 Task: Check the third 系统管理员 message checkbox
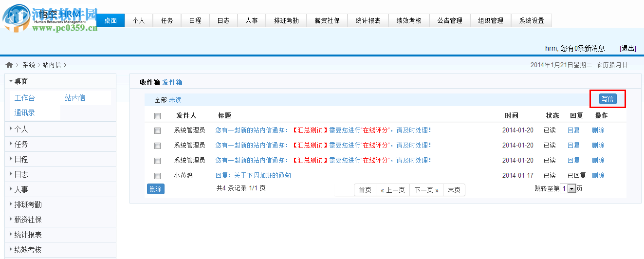coord(157,161)
